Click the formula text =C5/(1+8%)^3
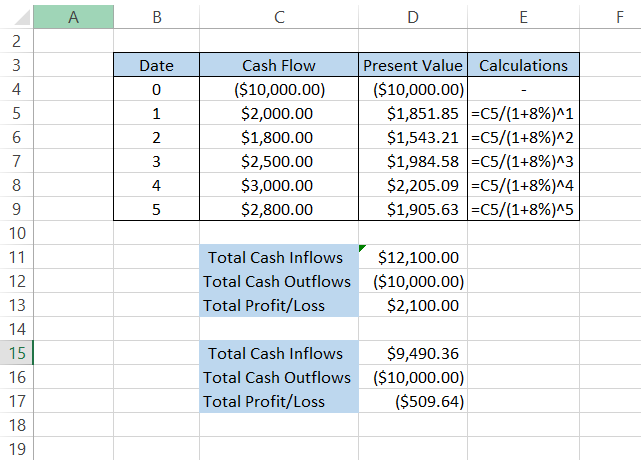This screenshot has width=641, height=460. pyautogui.click(x=523, y=161)
